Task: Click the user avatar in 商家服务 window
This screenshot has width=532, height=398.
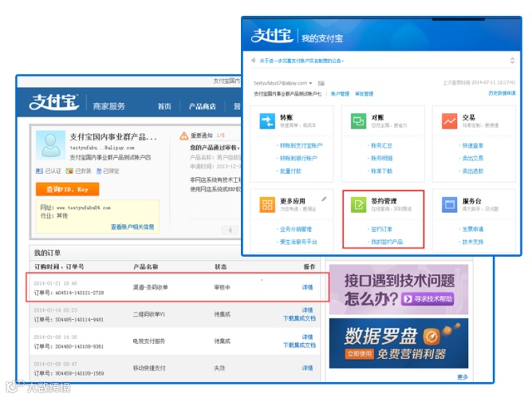Action: (x=51, y=145)
